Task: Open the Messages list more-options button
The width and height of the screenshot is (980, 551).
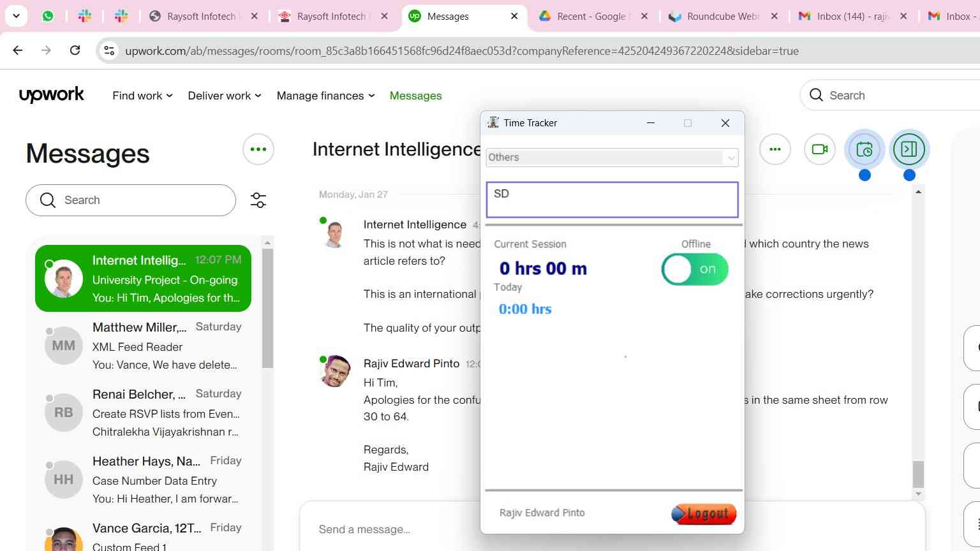Action: 258,149
